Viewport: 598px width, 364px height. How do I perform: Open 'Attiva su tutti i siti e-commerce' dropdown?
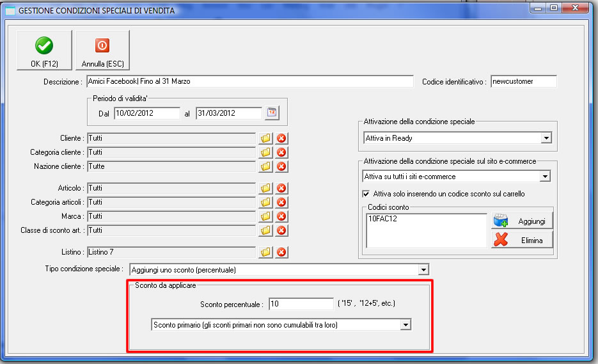[545, 177]
